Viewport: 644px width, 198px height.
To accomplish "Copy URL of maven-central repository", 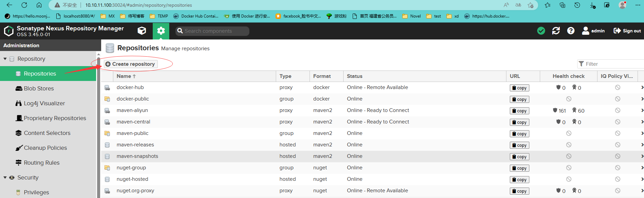I will 519,122.
